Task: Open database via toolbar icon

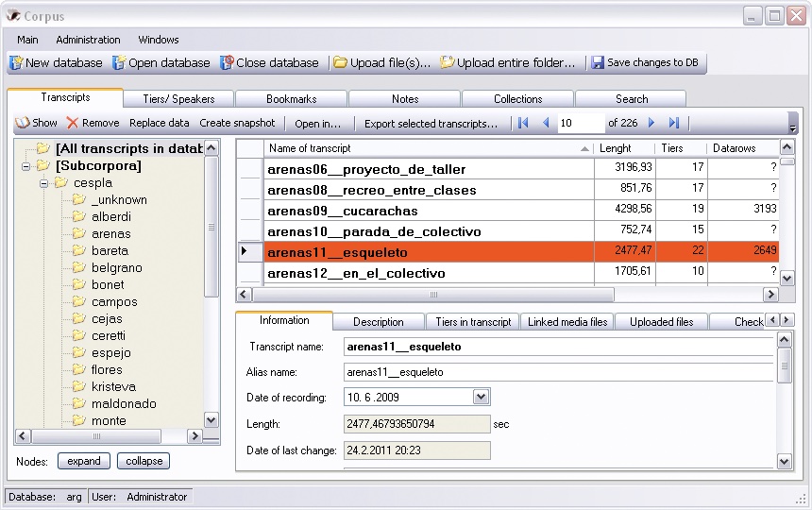Action: click(x=119, y=63)
